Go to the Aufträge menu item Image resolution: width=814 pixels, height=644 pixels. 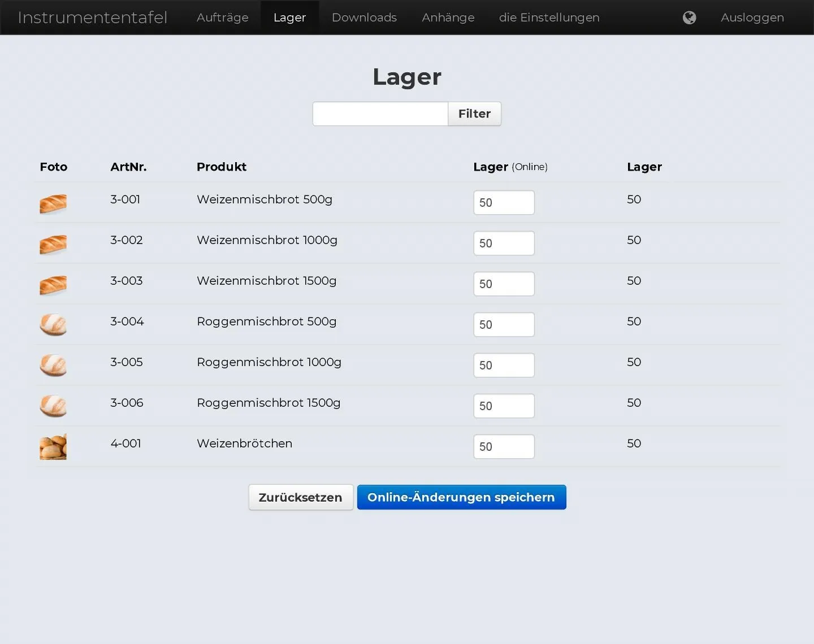(223, 18)
